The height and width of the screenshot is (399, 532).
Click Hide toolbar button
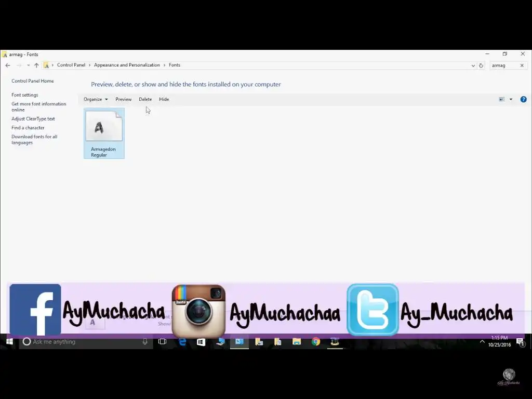pyautogui.click(x=164, y=99)
